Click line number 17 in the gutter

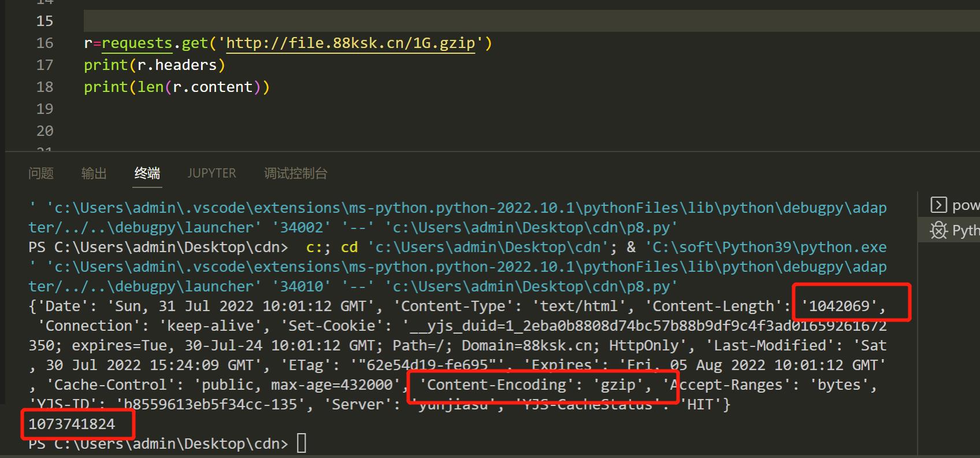(44, 65)
